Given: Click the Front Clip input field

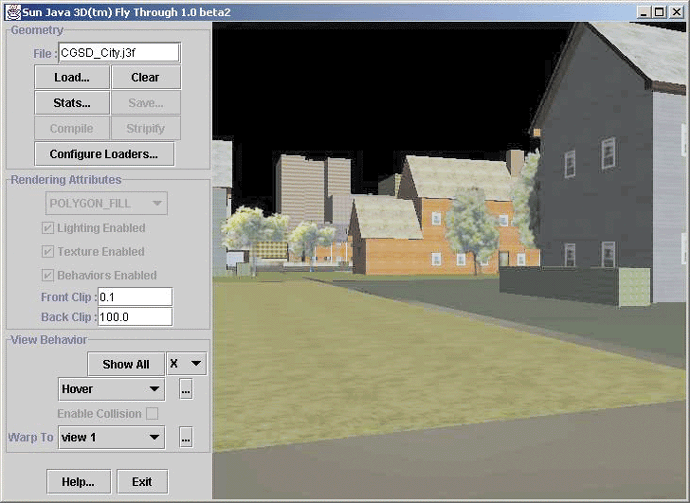Looking at the screenshot, I should [134, 297].
